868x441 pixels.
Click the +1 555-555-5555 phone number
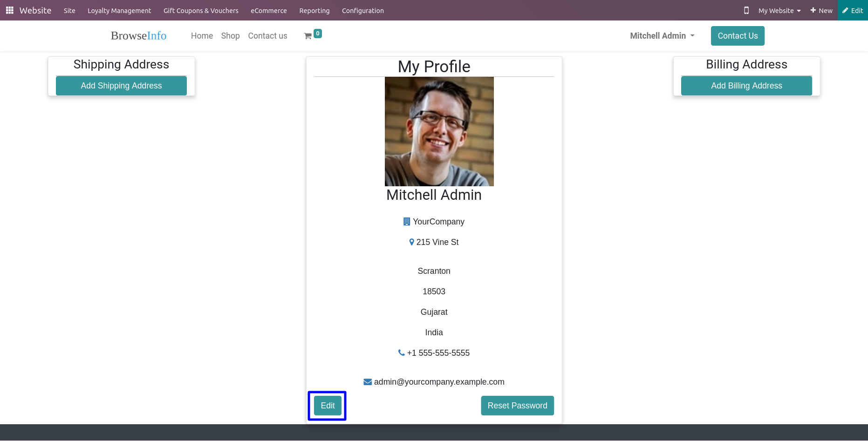[x=438, y=353]
